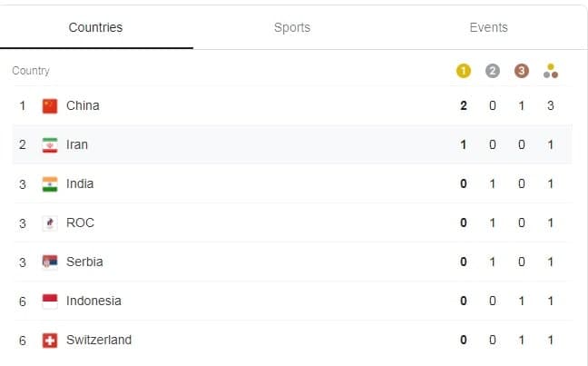Viewport: 588px width, 366px height.
Task: Select the Serbia country name
Action: pos(84,262)
